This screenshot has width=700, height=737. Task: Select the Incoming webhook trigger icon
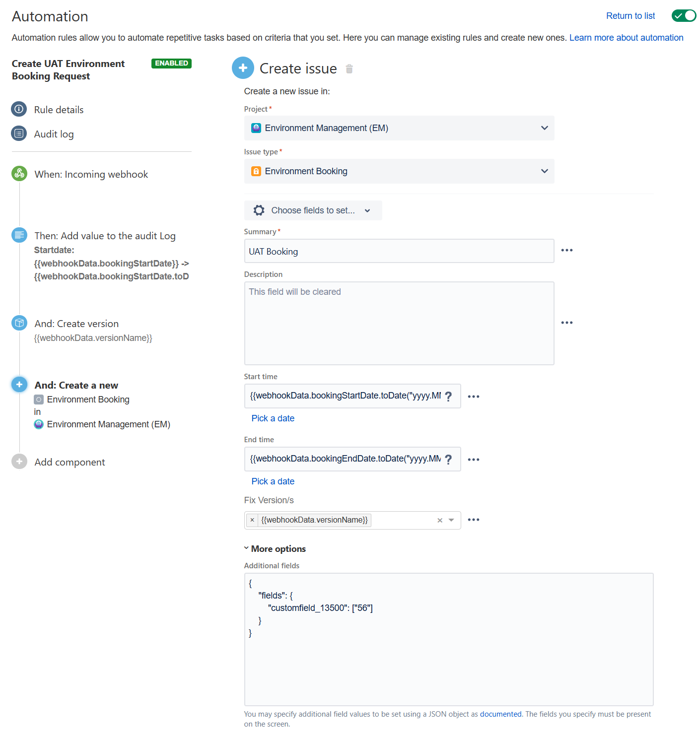[19, 174]
